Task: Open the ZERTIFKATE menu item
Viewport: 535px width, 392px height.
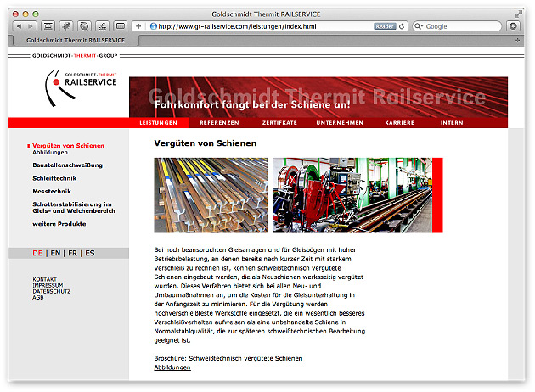Action: pos(279,123)
